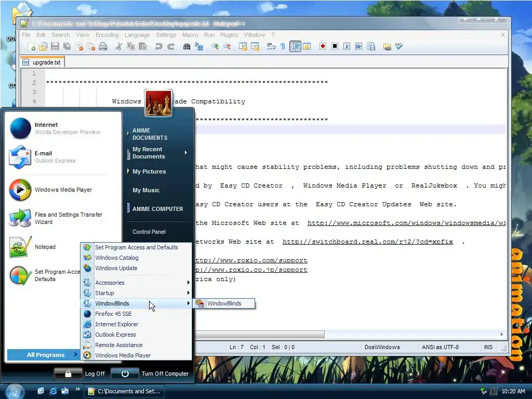Click the New file toolbar icon

pyautogui.click(x=31, y=46)
